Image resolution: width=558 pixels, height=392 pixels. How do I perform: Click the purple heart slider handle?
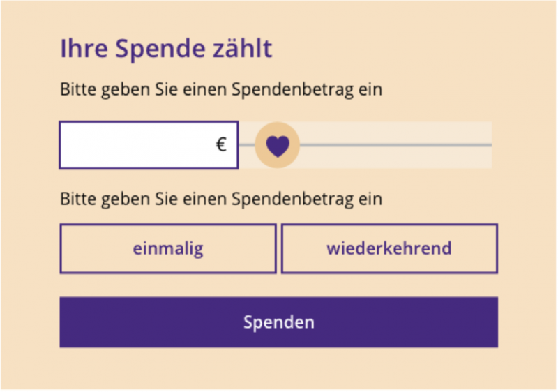coord(278,145)
